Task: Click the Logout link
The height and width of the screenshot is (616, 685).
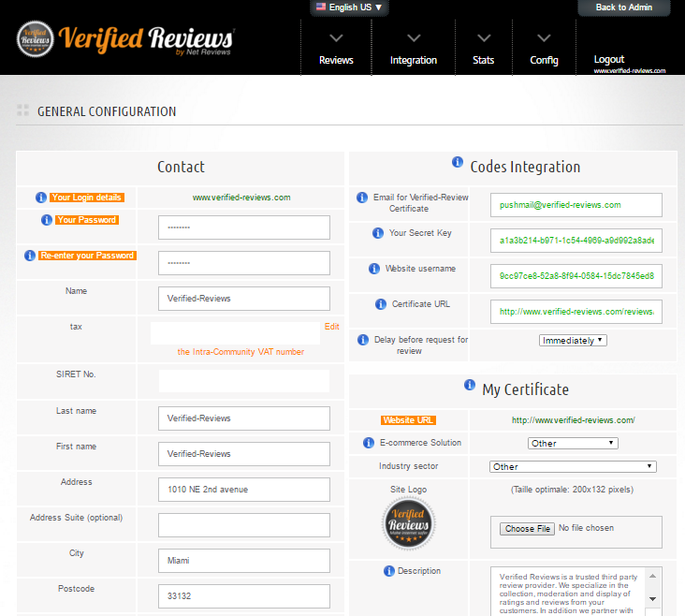Action: (x=609, y=59)
